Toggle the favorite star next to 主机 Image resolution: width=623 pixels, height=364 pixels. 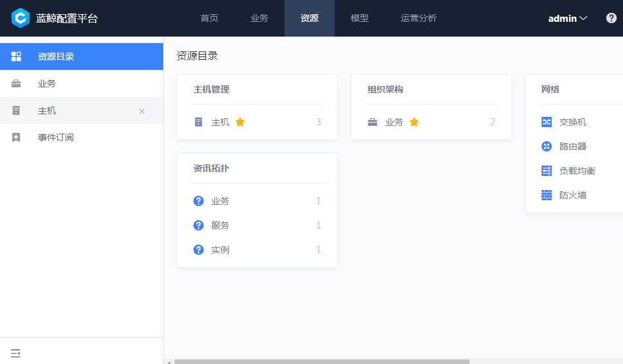point(240,122)
